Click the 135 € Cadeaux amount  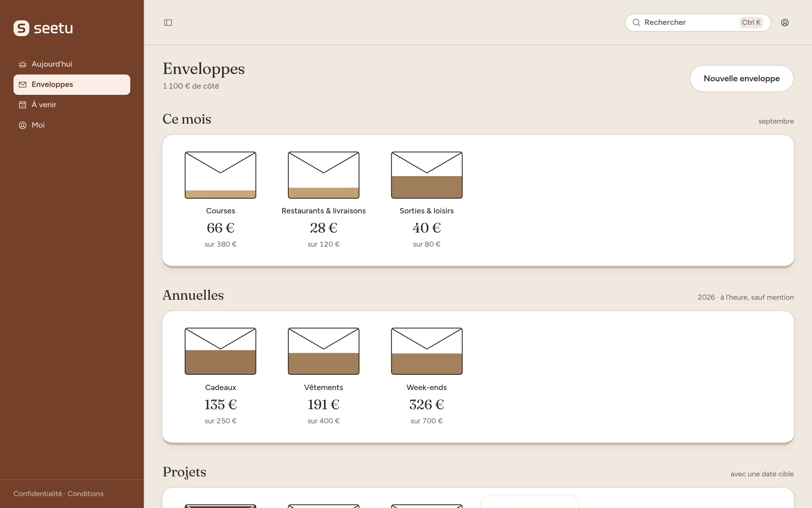pos(220,404)
